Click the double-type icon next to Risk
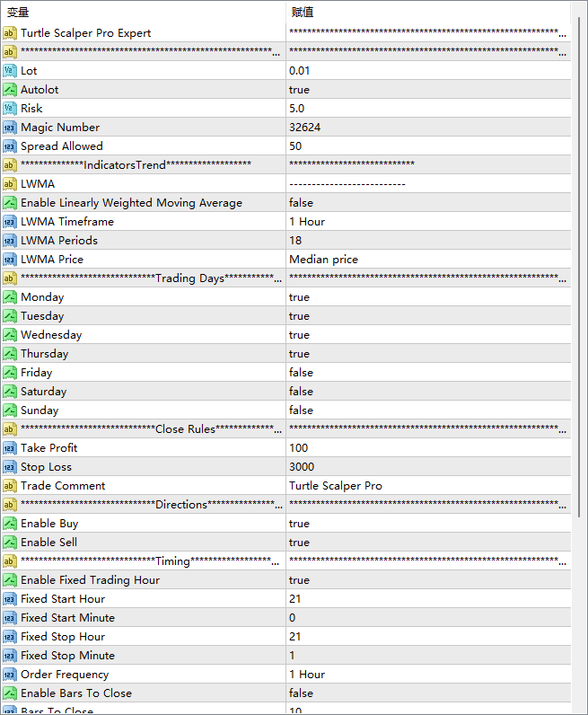Image resolution: width=588 pixels, height=715 pixels. coord(10,109)
